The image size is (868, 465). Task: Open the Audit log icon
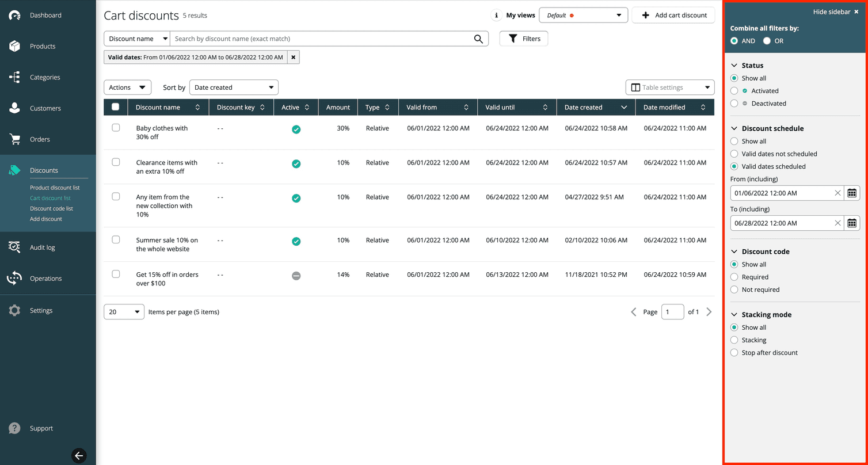14,247
